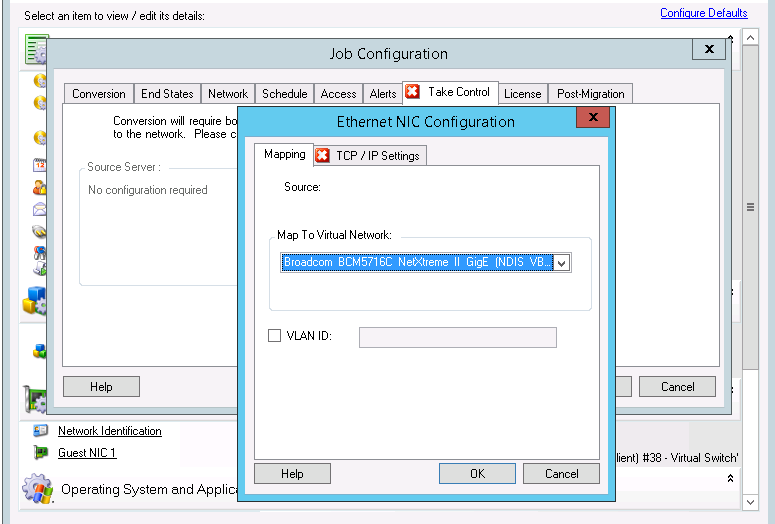
Task: Open the Network tab in Job Configuration
Action: pos(228,94)
